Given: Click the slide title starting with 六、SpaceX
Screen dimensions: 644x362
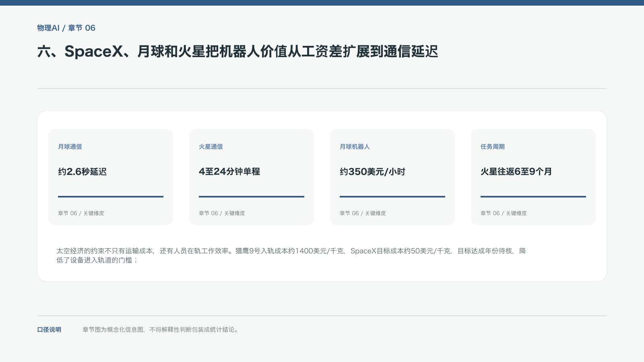Looking at the screenshot, I should (x=237, y=51).
